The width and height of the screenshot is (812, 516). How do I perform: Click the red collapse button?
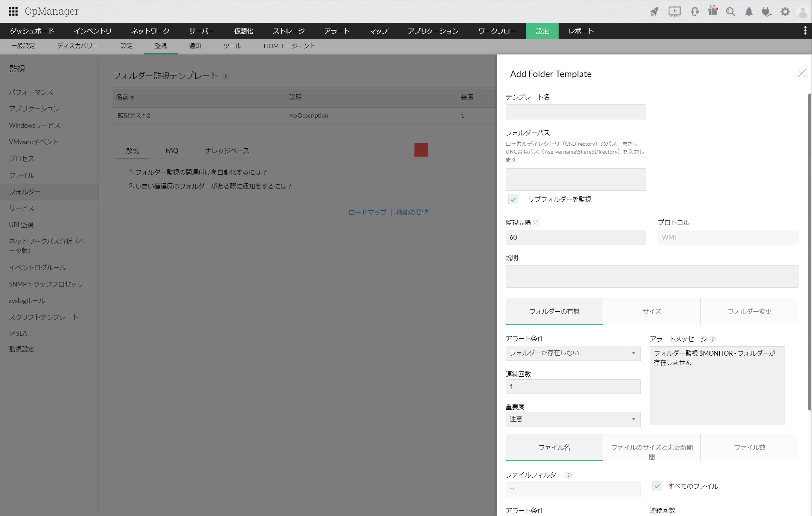[x=421, y=150]
